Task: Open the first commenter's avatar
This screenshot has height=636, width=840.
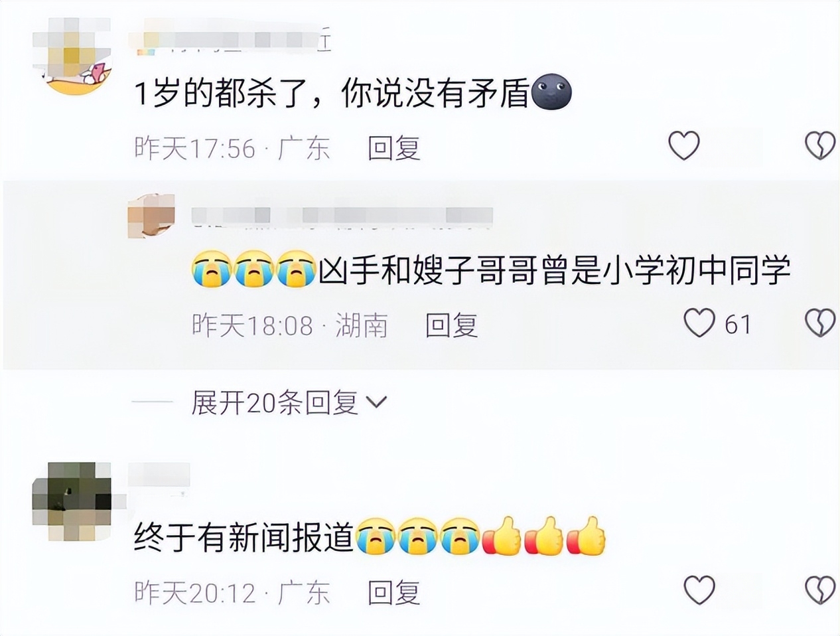Action: [72, 56]
